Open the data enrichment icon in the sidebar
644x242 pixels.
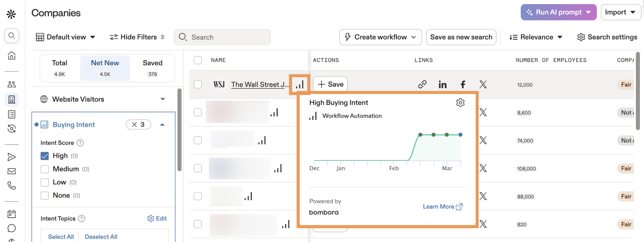tap(12, 129)
